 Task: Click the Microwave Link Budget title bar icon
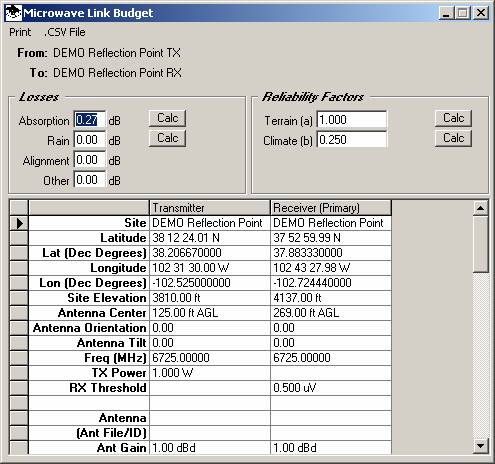pos(13,13)
